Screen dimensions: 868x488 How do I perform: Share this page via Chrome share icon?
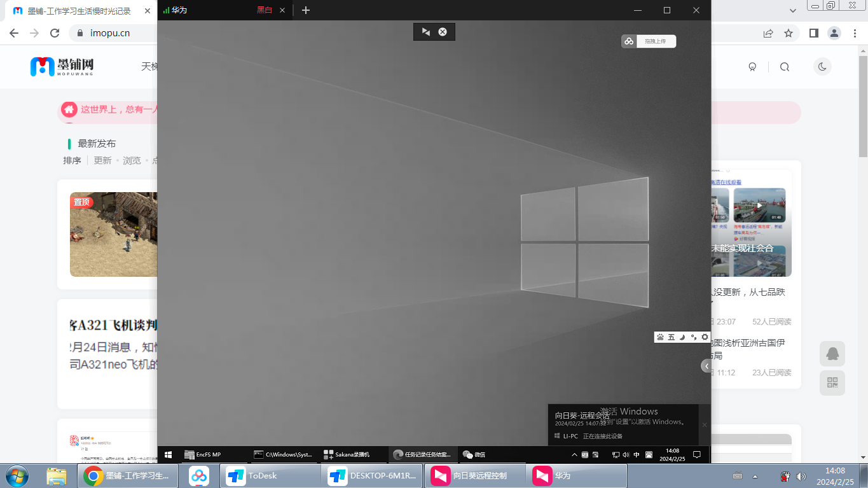click(x=768, y=33)
